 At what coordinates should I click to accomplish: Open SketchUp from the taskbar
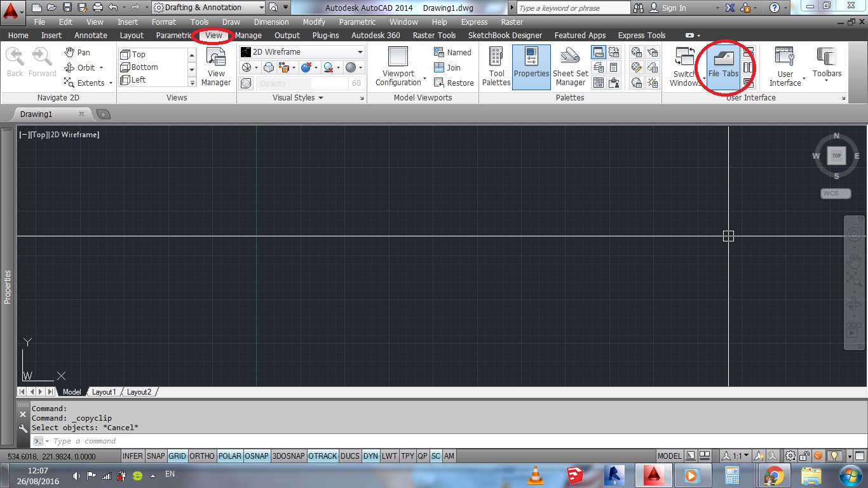click(575, 475)
